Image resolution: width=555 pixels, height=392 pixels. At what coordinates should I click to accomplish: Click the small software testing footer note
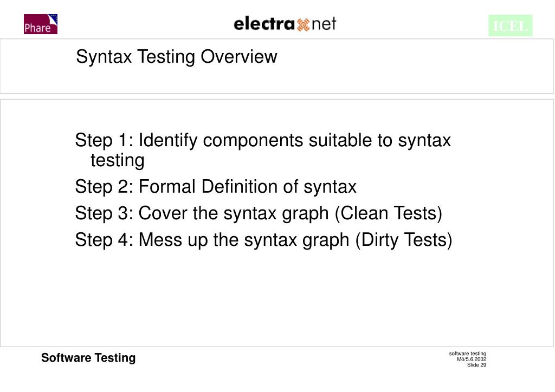pos(468,354)
